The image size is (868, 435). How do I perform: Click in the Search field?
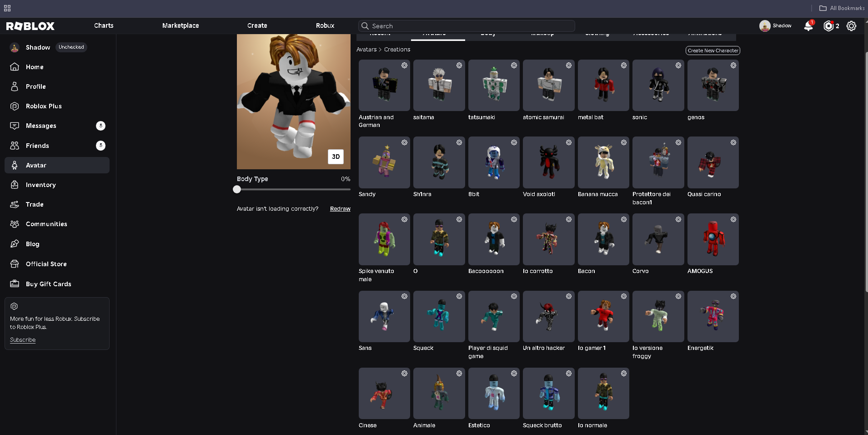(x=467, y=26)
